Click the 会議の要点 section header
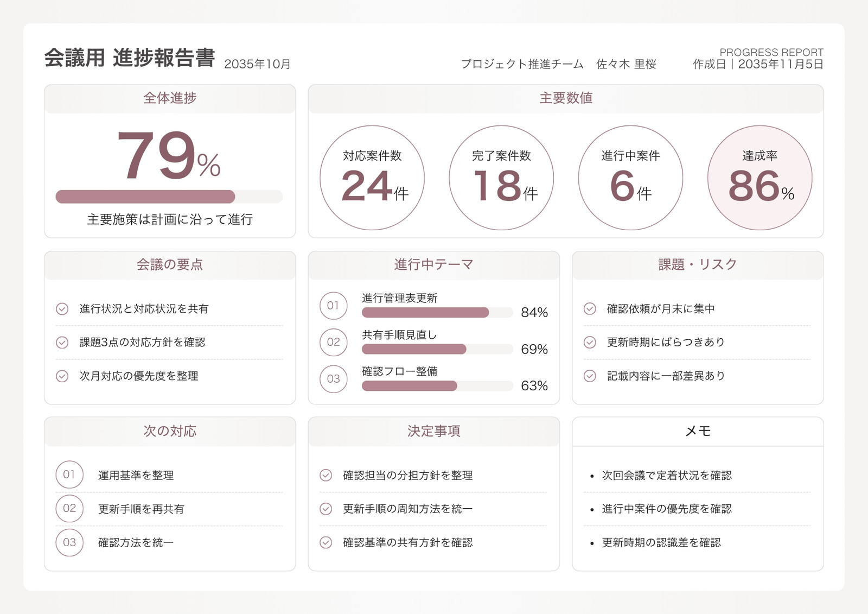This screenshot has height=614, width=868. pyautogui.click(x=170, y=264)
